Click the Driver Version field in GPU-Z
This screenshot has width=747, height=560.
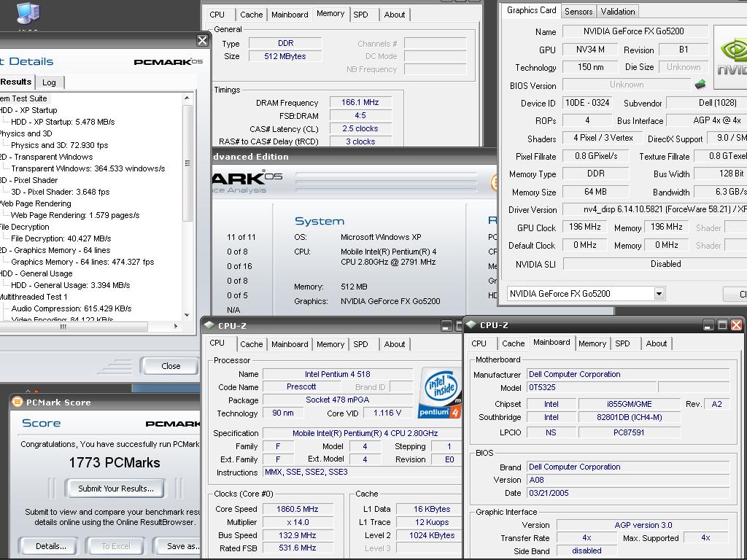[x=655, y=209]
